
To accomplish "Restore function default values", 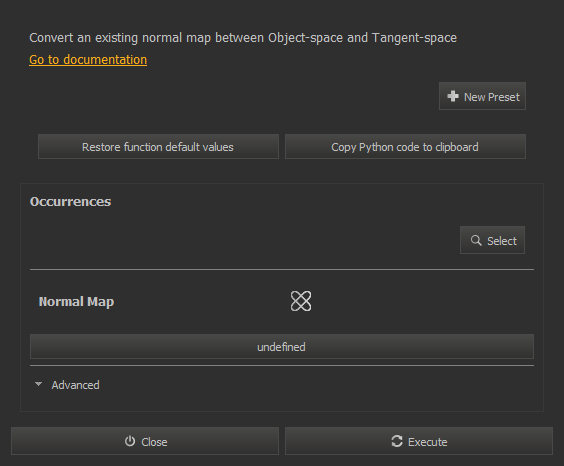I will tap(158, 147).
